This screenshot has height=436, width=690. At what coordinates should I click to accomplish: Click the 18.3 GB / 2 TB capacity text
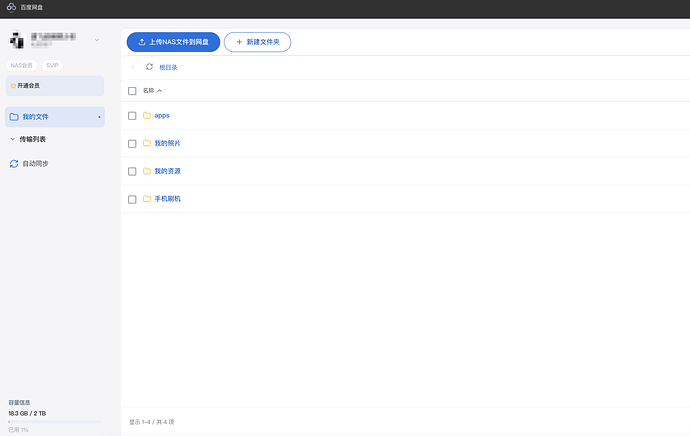point(27,414)
